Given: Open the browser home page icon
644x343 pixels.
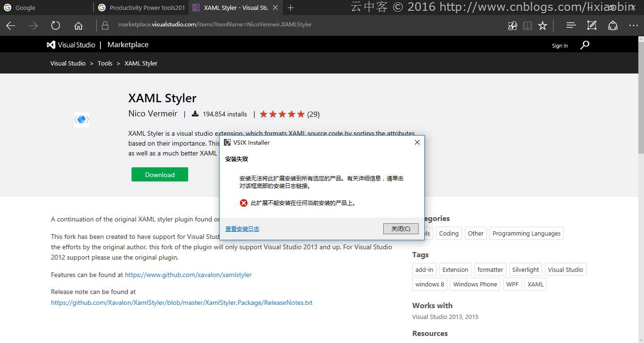Looking at the screenshot, I should click(78, 26).
